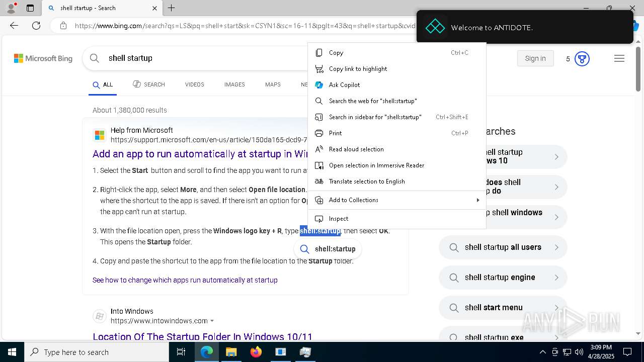Viewport: 644px width, 362px height.
Task: Expand the Add to Collections submenu
Action: click(396, 200)
